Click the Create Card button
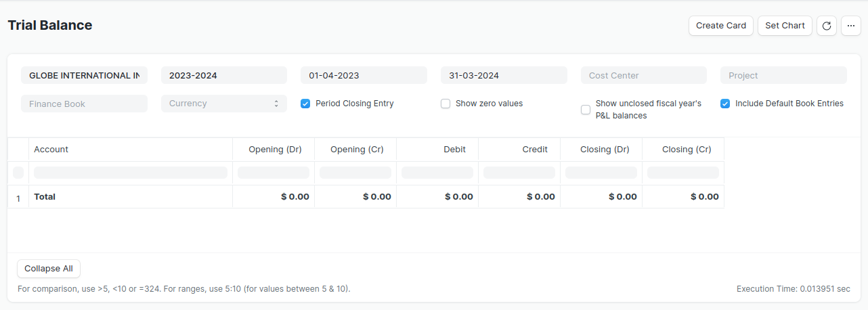 tap(720, 26)
